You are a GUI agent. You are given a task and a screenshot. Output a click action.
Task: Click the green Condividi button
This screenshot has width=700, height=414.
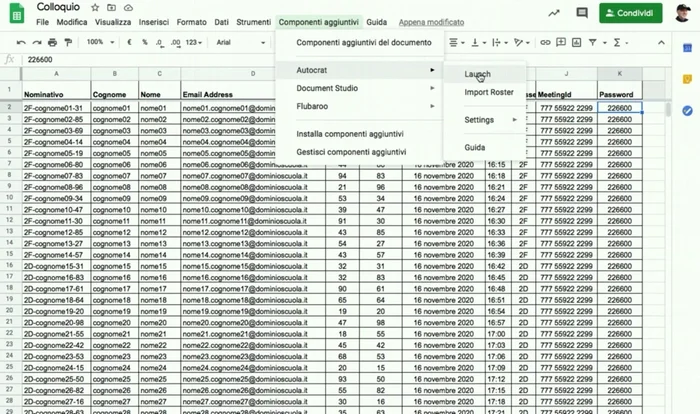[x=630, y=13]
